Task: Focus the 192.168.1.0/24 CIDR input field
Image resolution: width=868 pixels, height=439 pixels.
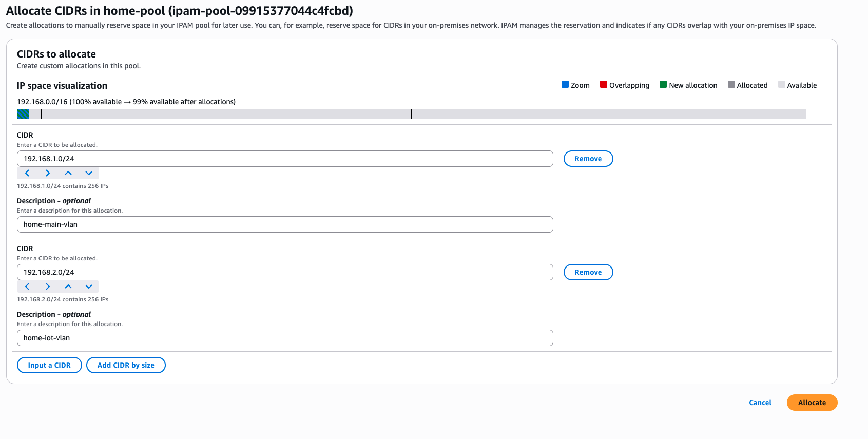Action: pyautogui.click(x=285, y=159)
